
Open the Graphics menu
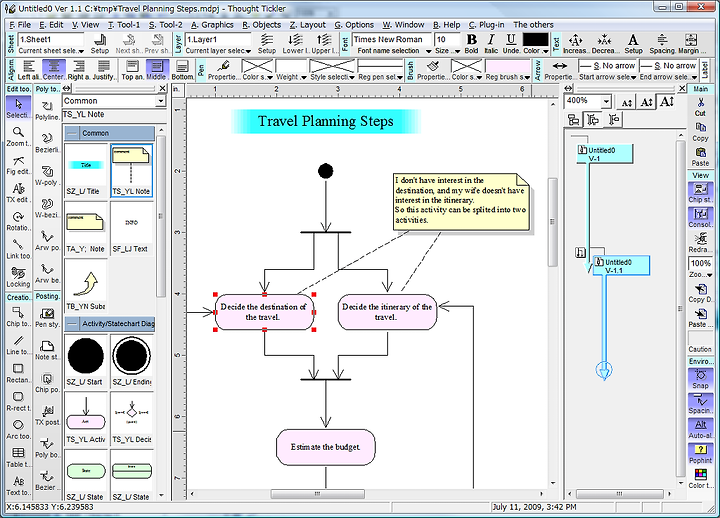click(x=212, y=25)
